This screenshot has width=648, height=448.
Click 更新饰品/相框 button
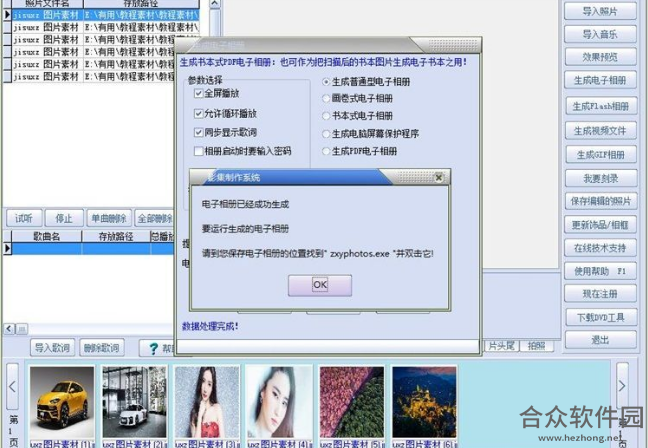click(600, 225)
